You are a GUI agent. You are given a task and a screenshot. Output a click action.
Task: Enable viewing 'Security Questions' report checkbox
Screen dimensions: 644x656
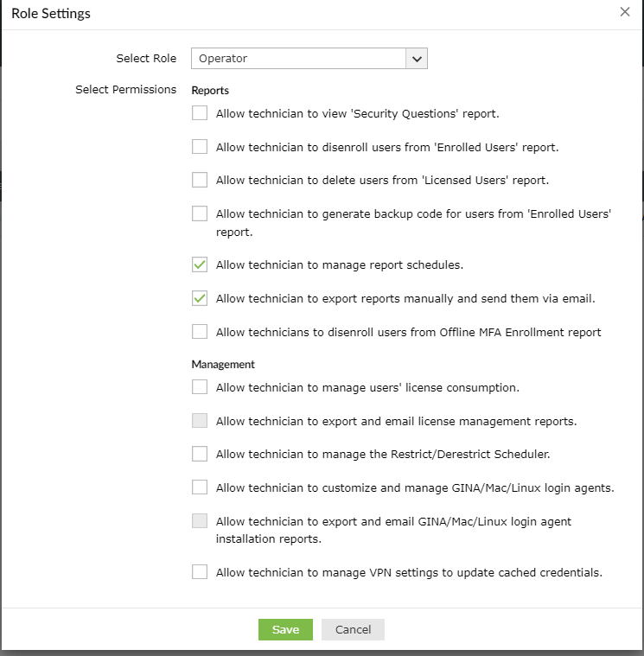tap(200, 112)
